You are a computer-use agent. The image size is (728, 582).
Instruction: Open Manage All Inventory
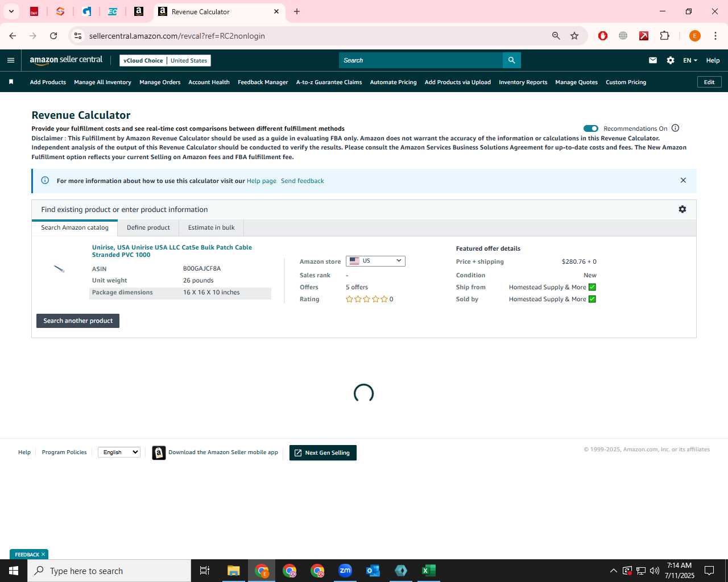point(102,82)
